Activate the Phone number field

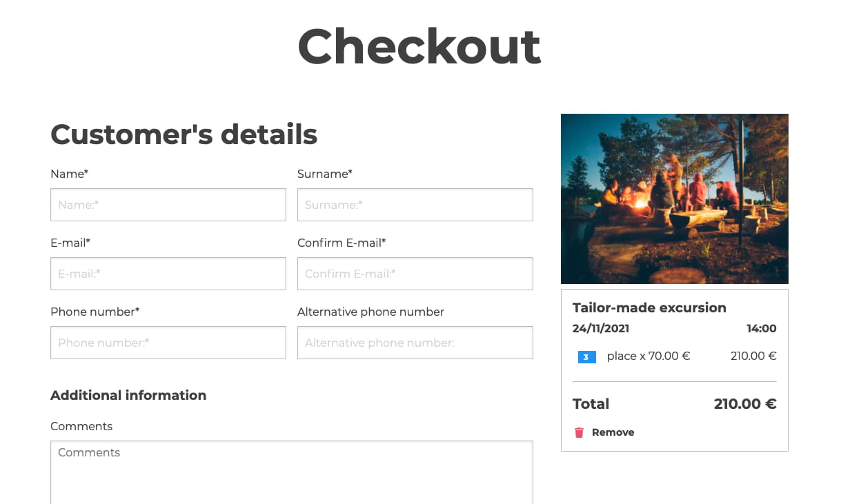[x=168, y=343]
